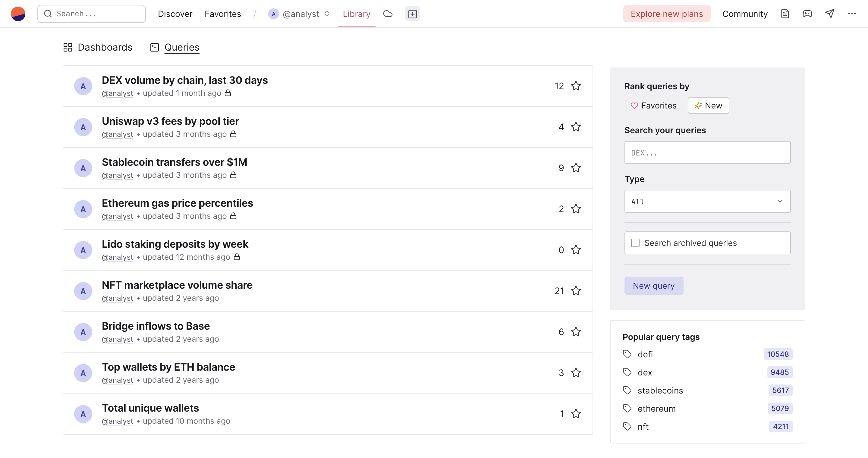Image resolution: width=868 pixels, height=458 pixels.
Task: Click the paper plane icon
Action: tap(830, 14)
